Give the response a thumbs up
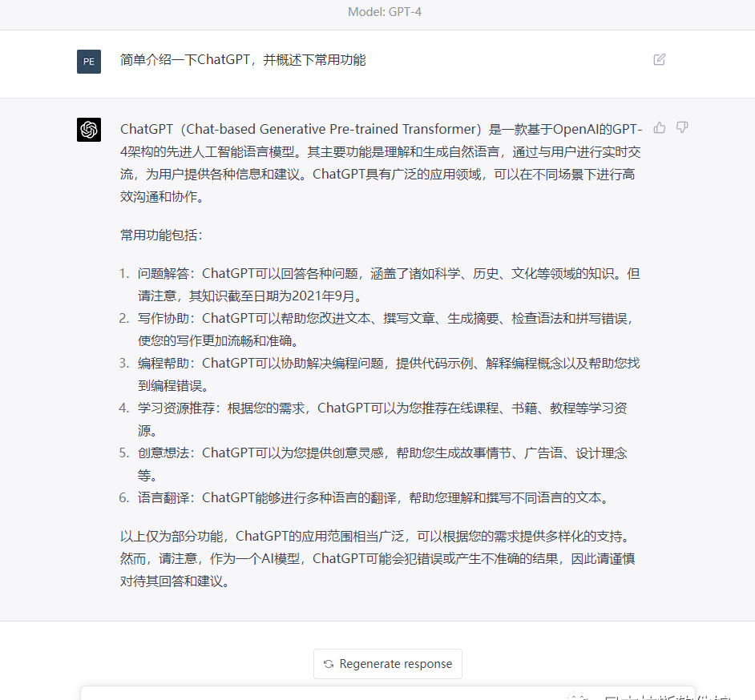Screen dimensions: 755x700 660,127
